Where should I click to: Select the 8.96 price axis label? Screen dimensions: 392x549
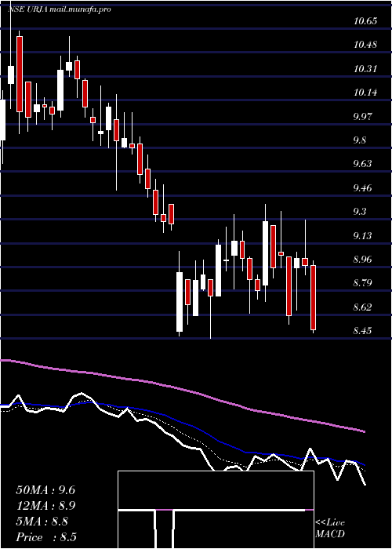tap(363, 260)
